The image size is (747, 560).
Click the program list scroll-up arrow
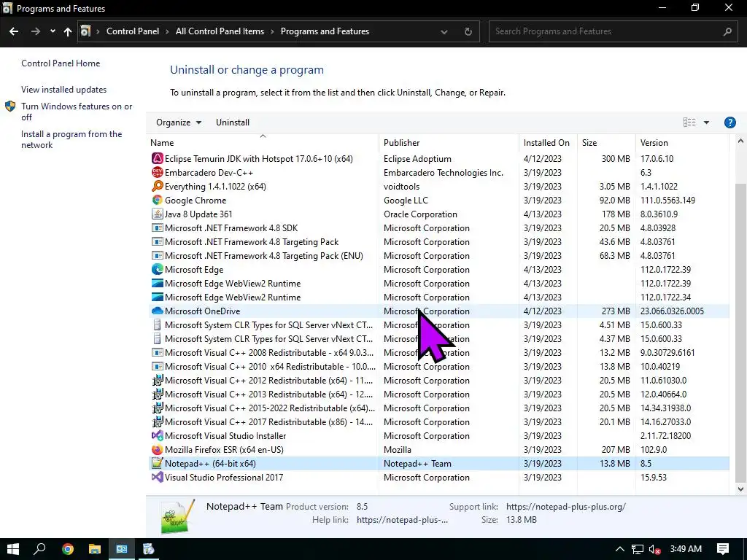pyautogui.click(x=740, y=141)
